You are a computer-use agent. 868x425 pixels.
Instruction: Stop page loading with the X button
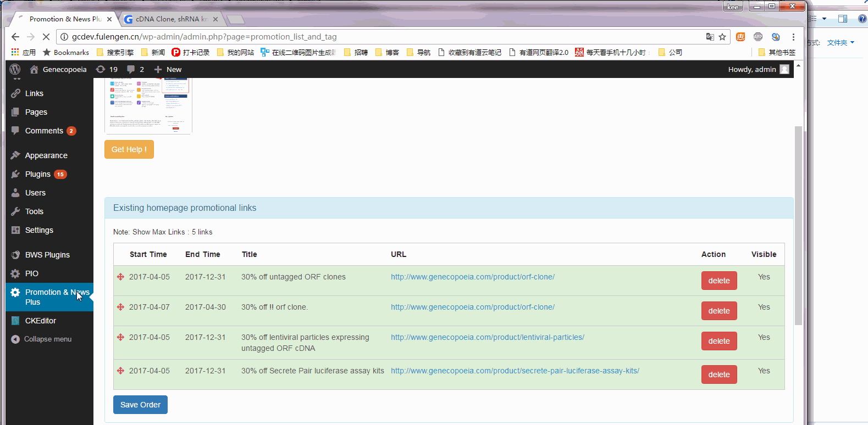pyautogui.click(x=46, y=37)
